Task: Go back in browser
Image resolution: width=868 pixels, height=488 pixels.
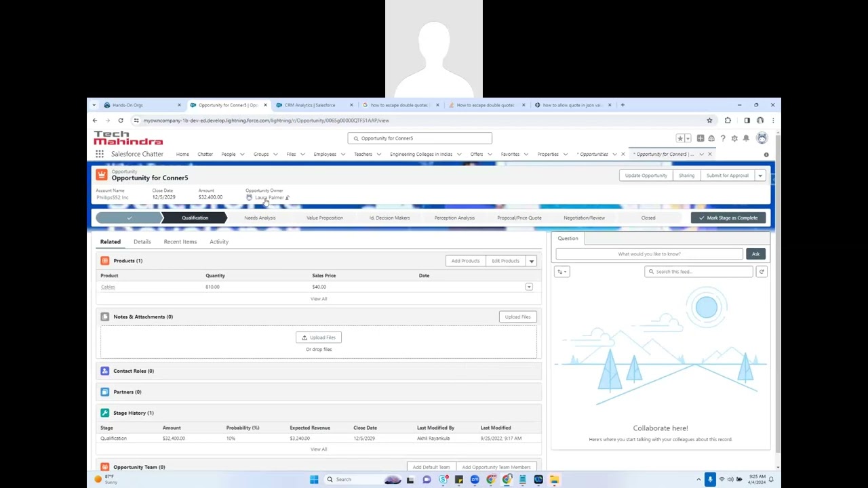Action: (x=95, y=121)
